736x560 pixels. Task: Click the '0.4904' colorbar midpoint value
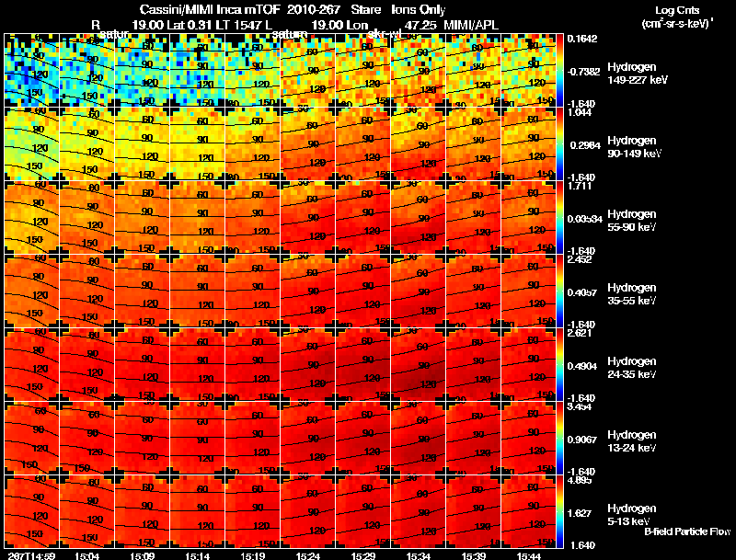pos(582,366)
